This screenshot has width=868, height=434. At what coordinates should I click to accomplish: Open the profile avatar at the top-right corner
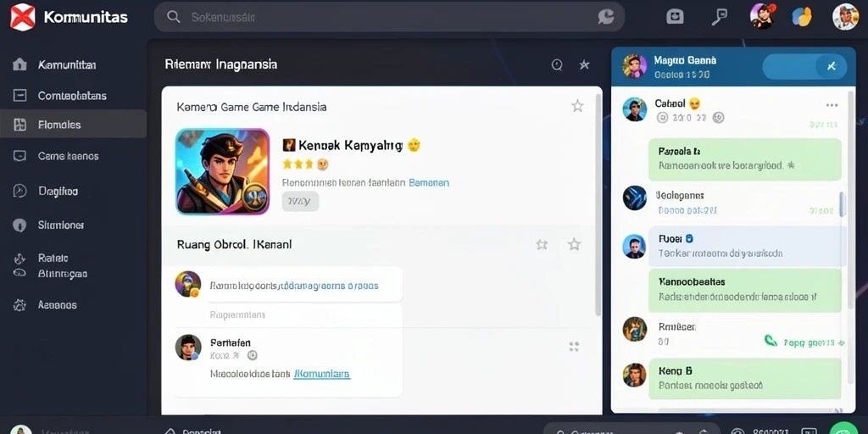[x=845, y=17]
